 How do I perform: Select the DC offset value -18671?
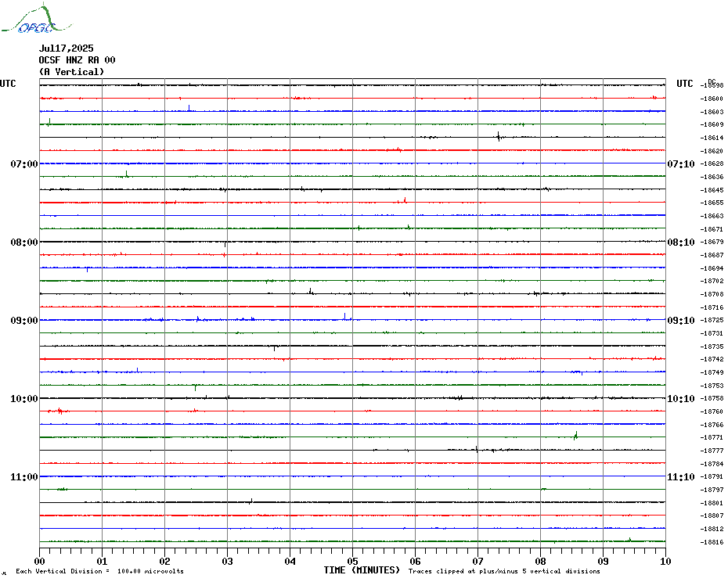[712, 229]
